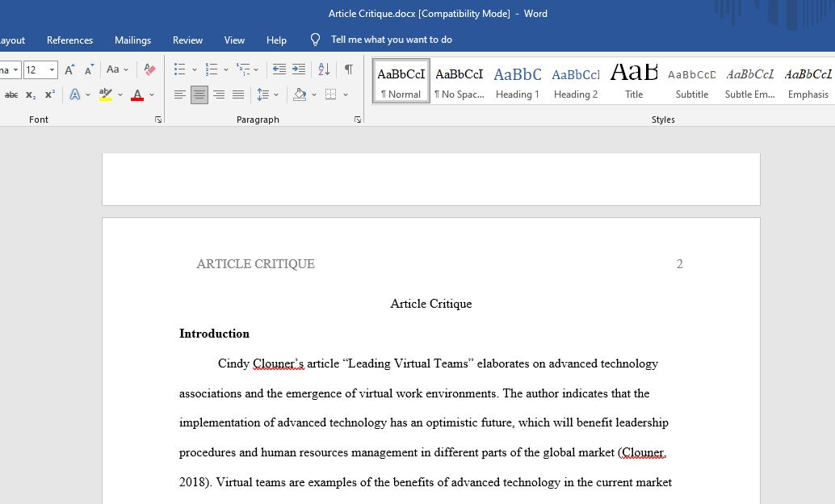
Task: Toggle superscript formatting
Action: (x=50, y=94)
